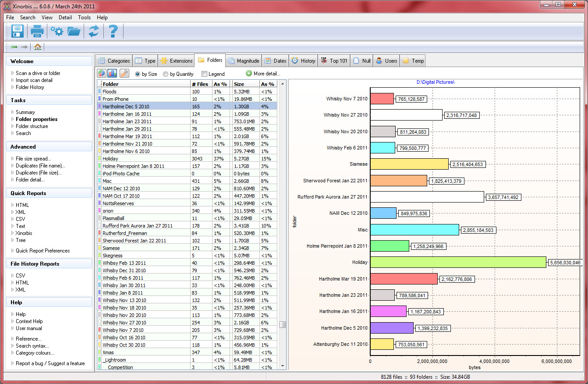Image resolution: width=588 pixels, height=384 pixels.
Task: Open settings via the gears toolbar icon
Action: pos(57,32)
